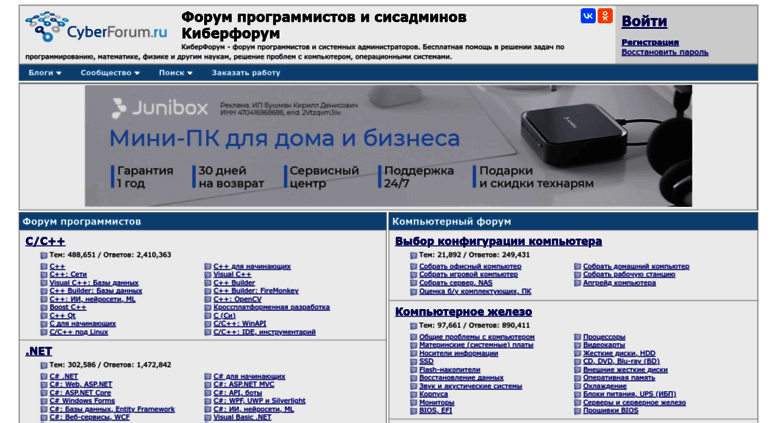Click the forum icon beside Visual Basic .NET
The width and height of the screenshot is (777, 423).
pos(208,418)
